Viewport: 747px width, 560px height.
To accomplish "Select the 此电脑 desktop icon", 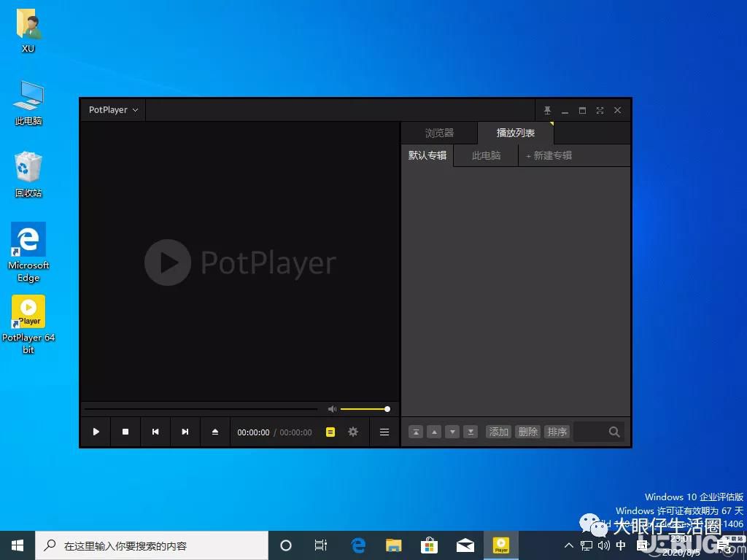I will [28, 102].
